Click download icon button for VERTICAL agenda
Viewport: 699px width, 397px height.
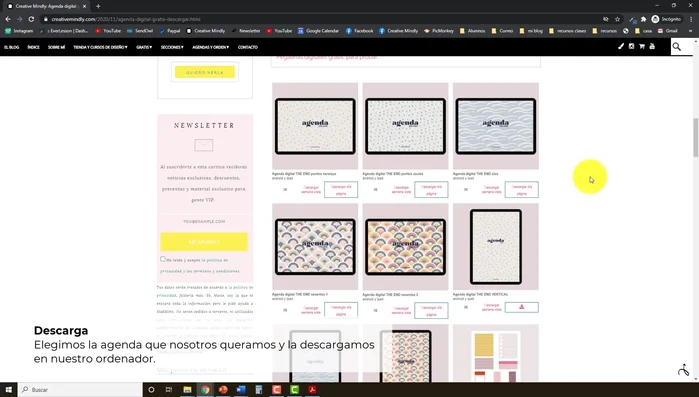click(522, 307)
